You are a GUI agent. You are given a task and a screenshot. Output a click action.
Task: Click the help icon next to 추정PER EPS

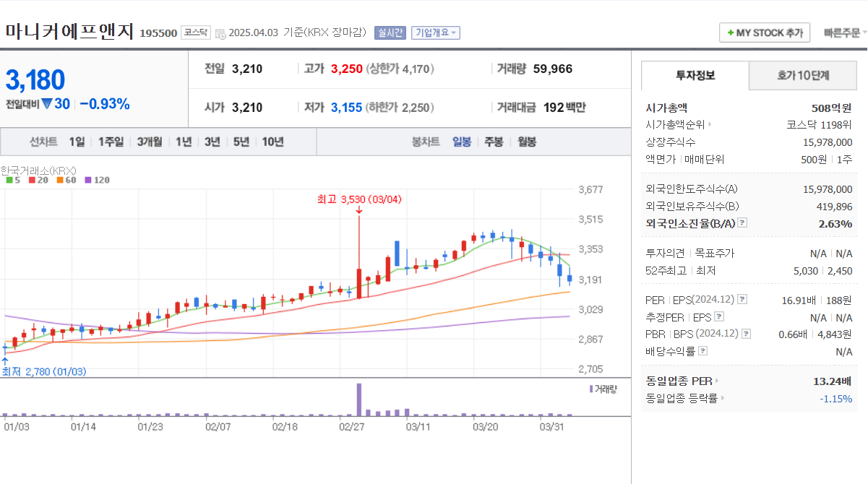click(718, 316)
